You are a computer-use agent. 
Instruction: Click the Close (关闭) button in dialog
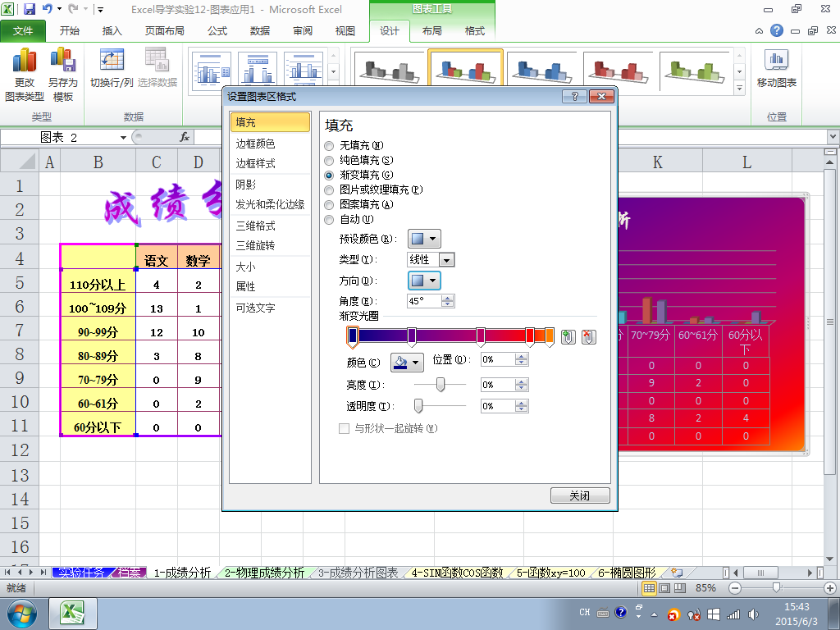580,495
